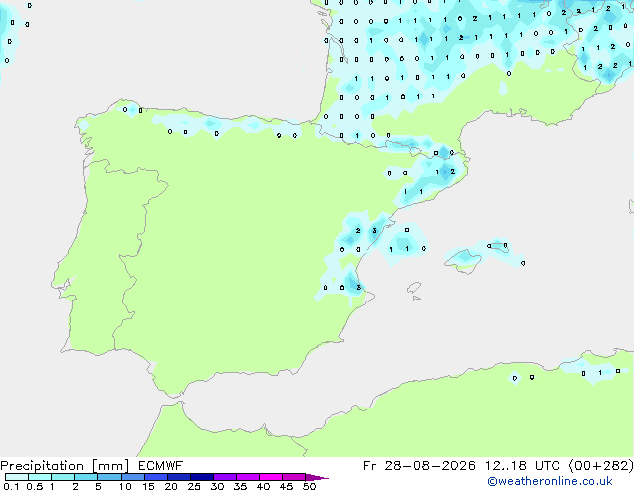Click the "0.5" legend scale label
Viewport: 634px width, 490px height.
(x=34, y=486)
